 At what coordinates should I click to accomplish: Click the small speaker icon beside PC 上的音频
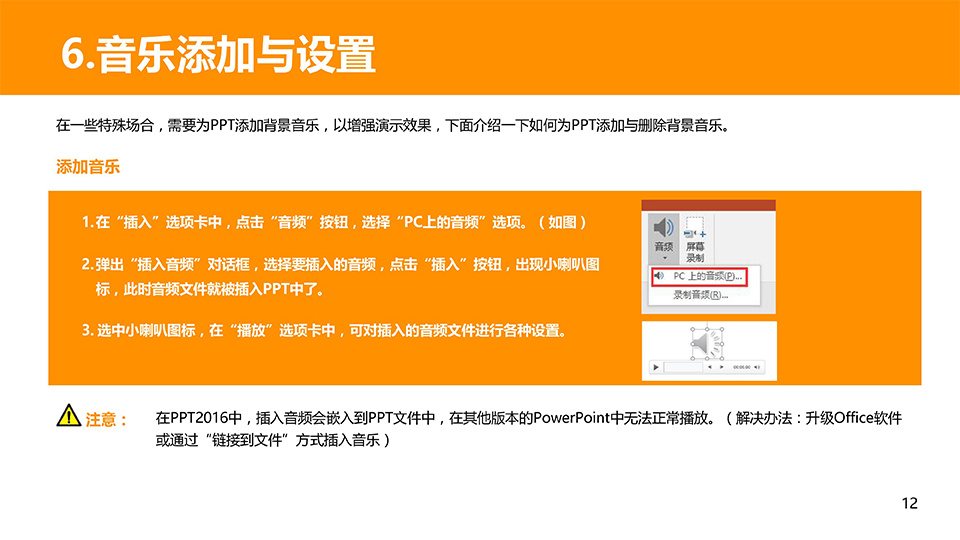pyautogui.click(x=660, y=275)
